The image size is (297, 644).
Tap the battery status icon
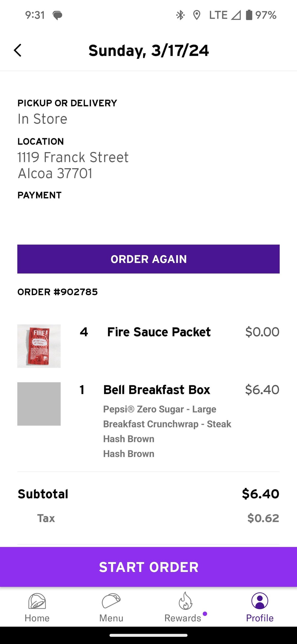coord(249,15)
